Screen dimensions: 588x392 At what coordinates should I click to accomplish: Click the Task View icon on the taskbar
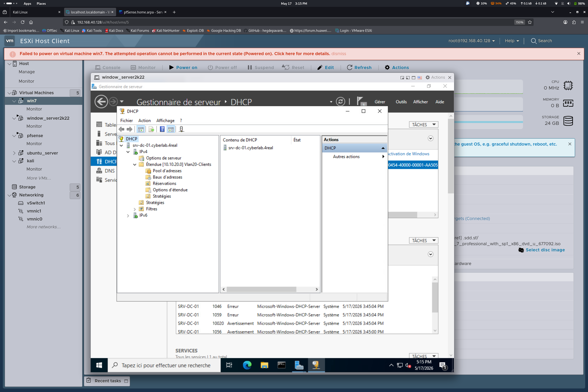click(x=229, y=365)
